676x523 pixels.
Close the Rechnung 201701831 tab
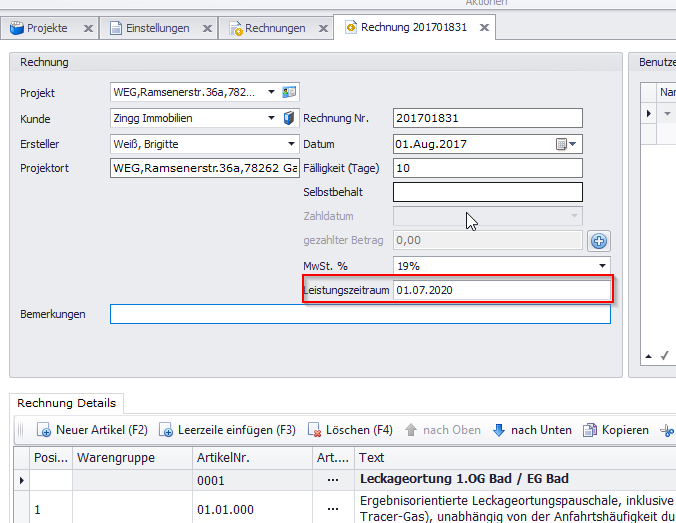(484, 28)
